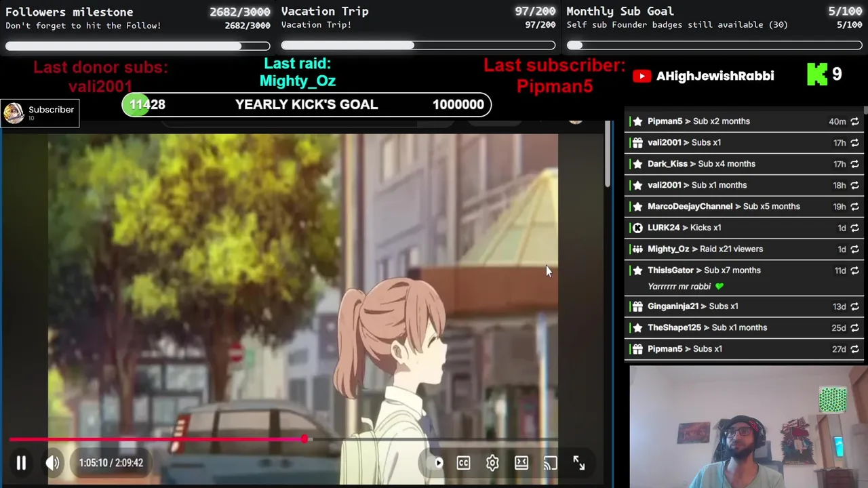Replay the Pipman5 Subs x1 gift alert
The height and width of the screenshot is (488, 868).
854,349
